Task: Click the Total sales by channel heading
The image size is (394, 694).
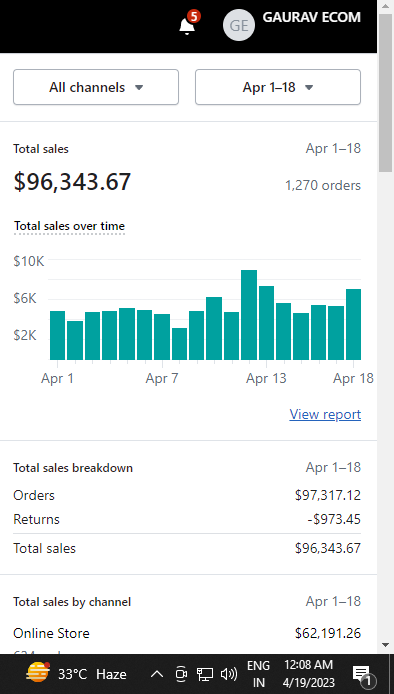Action: [x=72, y=602]
